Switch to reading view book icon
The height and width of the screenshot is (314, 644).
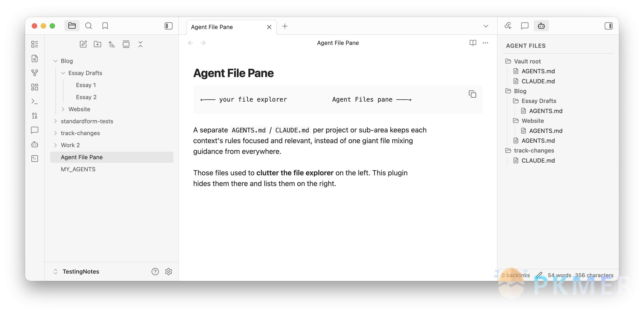[472, 43]
